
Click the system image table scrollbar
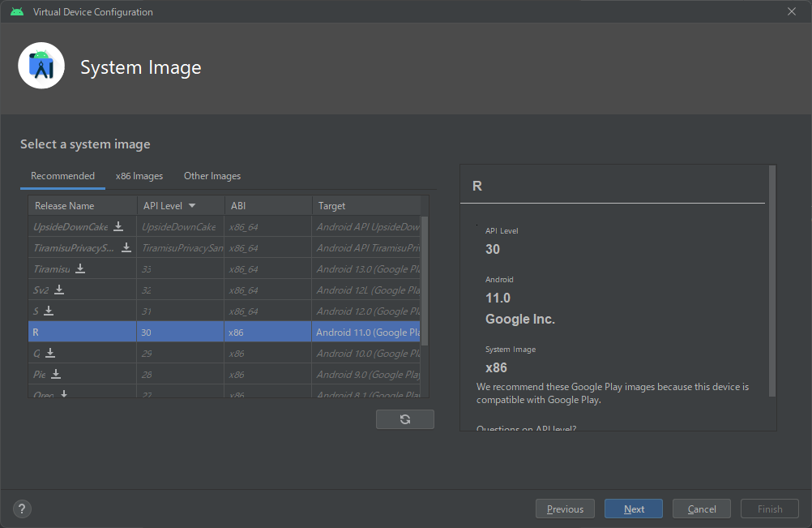425,280
